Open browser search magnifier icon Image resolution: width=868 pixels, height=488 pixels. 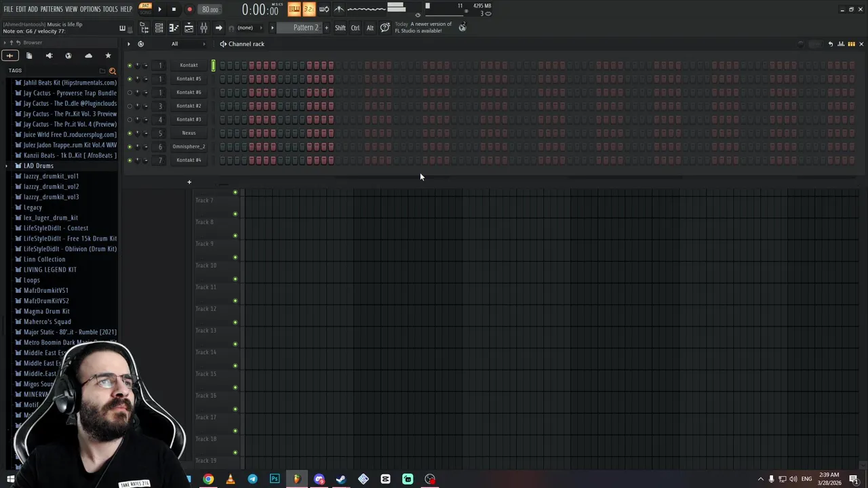[x=113, y=70]
